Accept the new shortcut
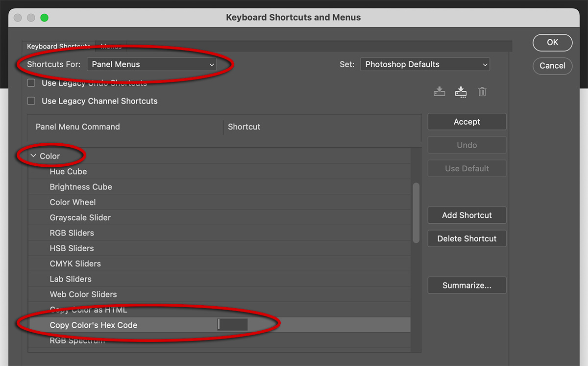Screen dimensions: 588x366 pyautogui.click(x=466, y=121)
